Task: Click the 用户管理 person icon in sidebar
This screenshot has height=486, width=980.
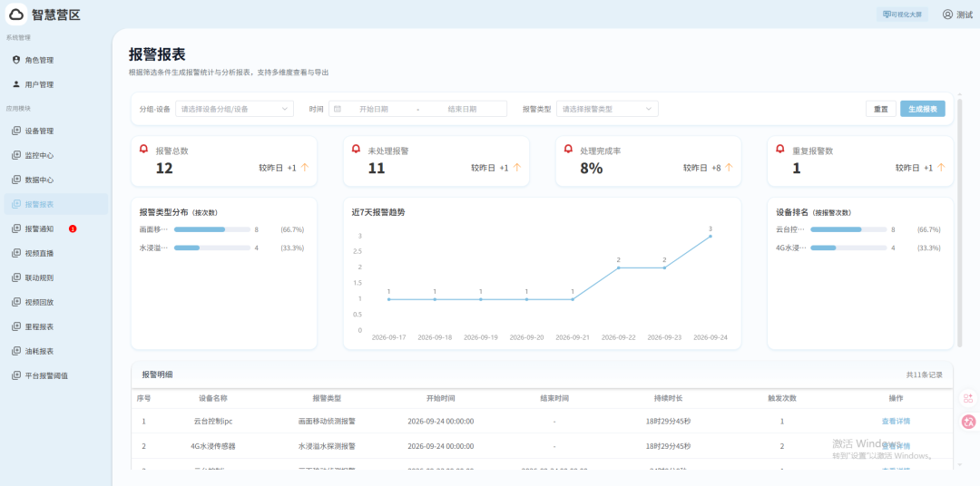Action: [16, 84]
